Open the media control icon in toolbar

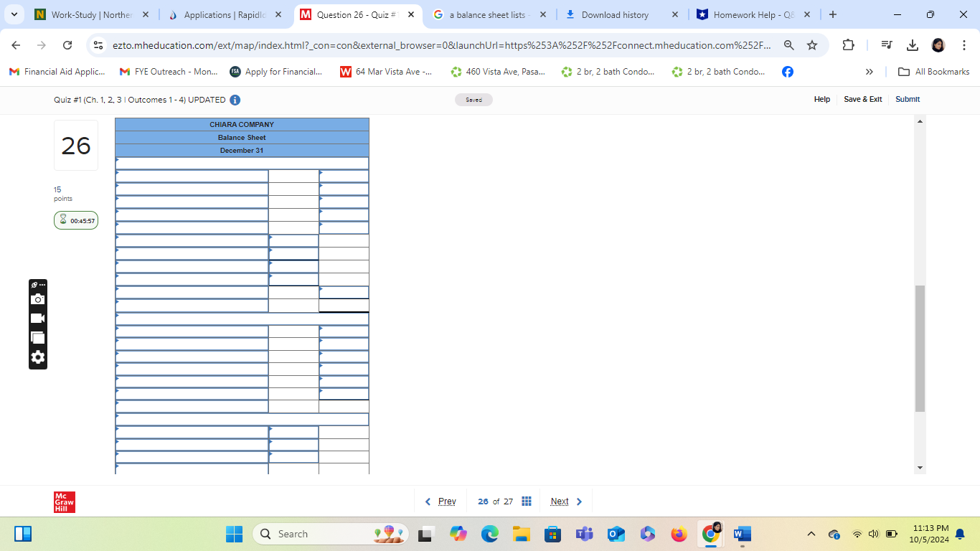887,45
